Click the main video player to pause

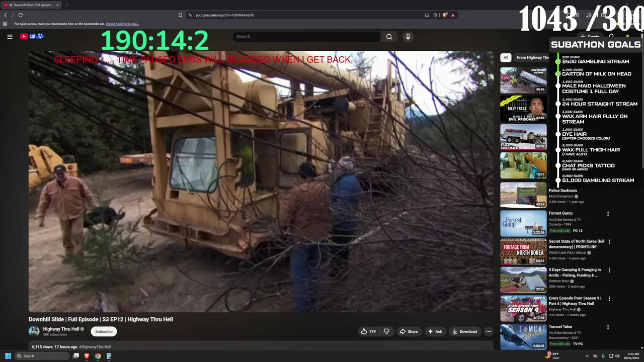pos(261,181)
